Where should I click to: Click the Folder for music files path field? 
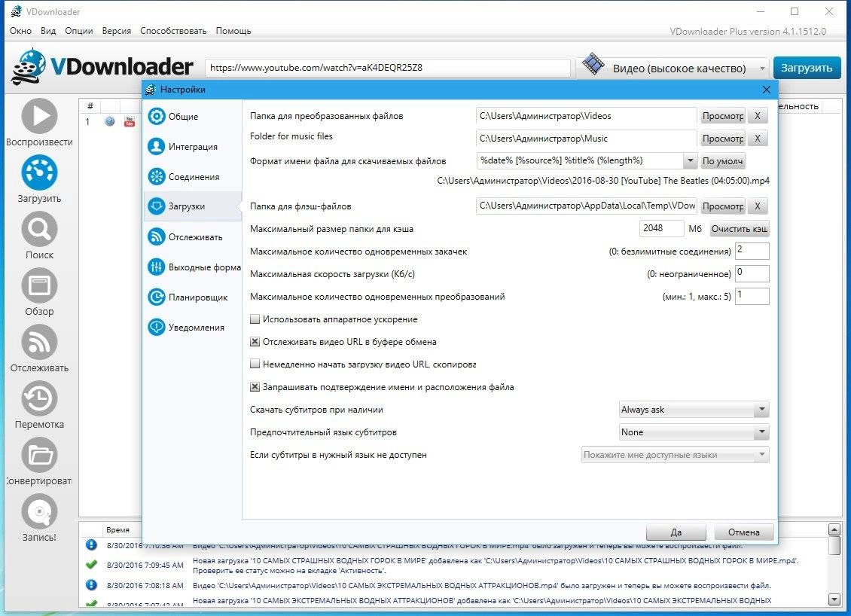[x=586, y=139]
